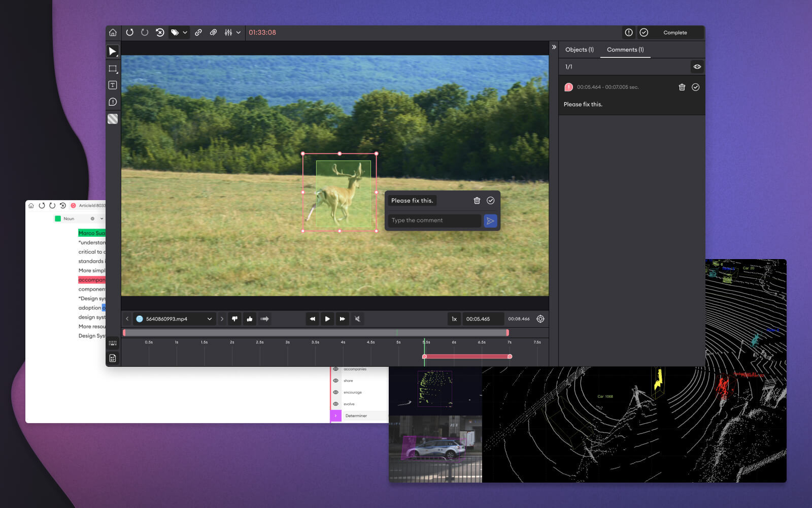Click the thumbs down button
The width and height of the screenshot is (812, 508).
click(234, 319)
